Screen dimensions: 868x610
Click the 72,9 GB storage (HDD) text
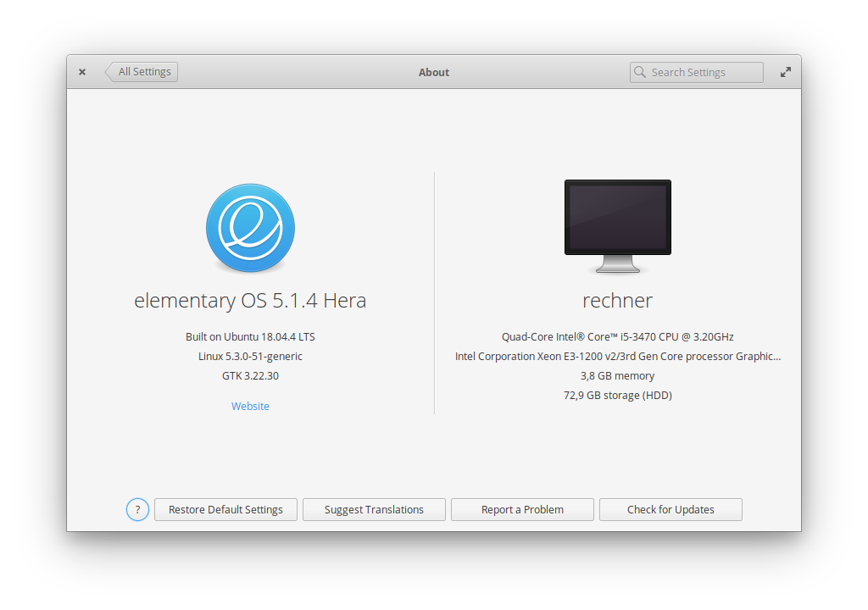pyautogui.click(x=618, y=395)
